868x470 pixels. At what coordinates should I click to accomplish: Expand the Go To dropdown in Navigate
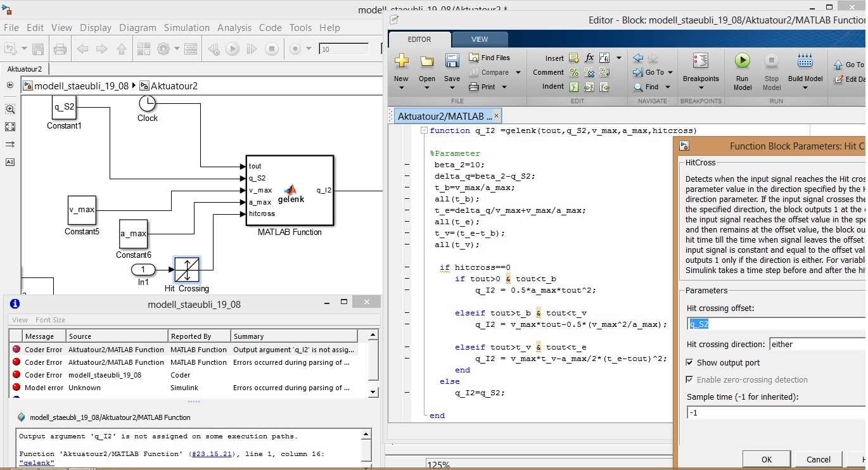[x=670, y=73]
